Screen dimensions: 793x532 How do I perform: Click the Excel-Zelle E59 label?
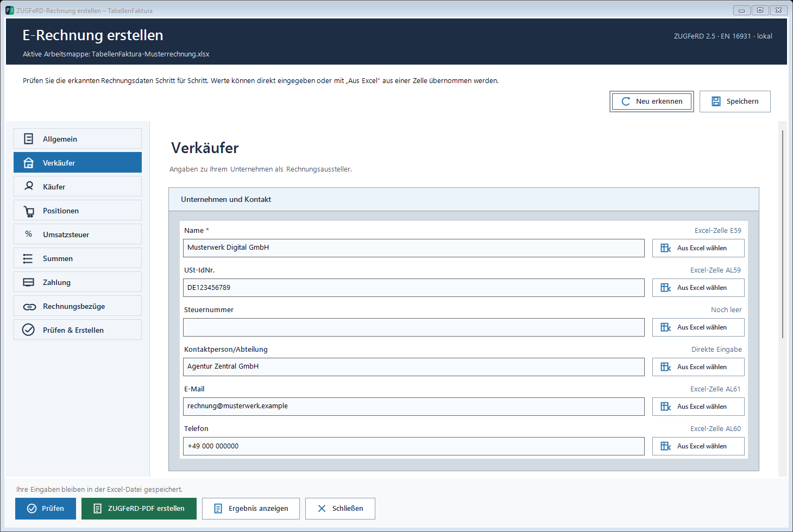click(718, 231)
